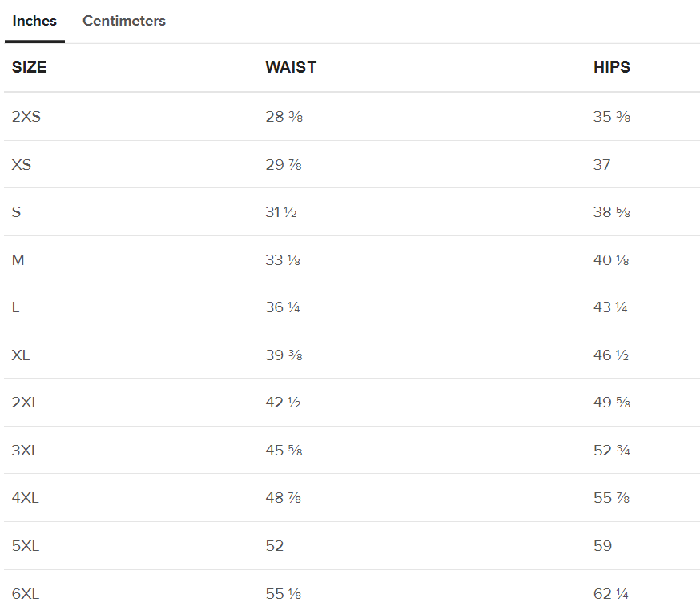
Task: Click the waist value 36 ¼
Action: click(x=283, y=307)
